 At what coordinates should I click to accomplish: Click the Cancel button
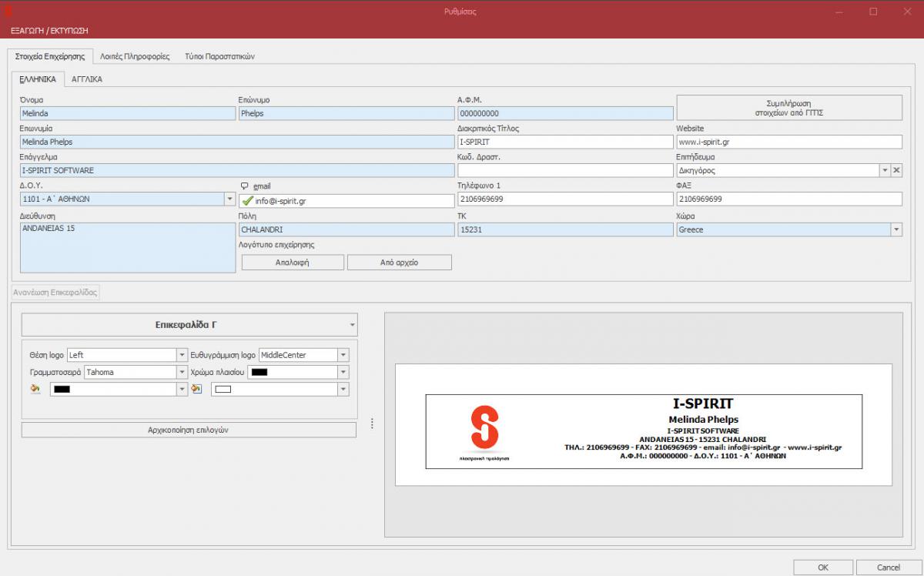point(889,568)
